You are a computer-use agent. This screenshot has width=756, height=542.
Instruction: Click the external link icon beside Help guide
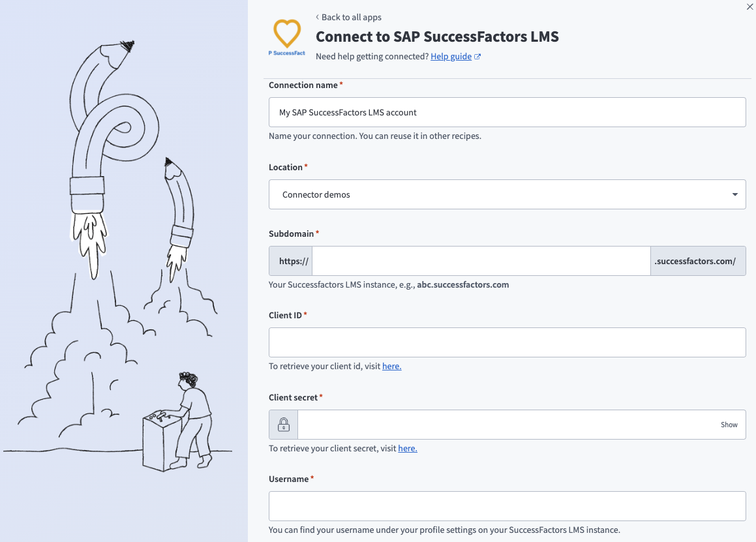tap(477, 56)
